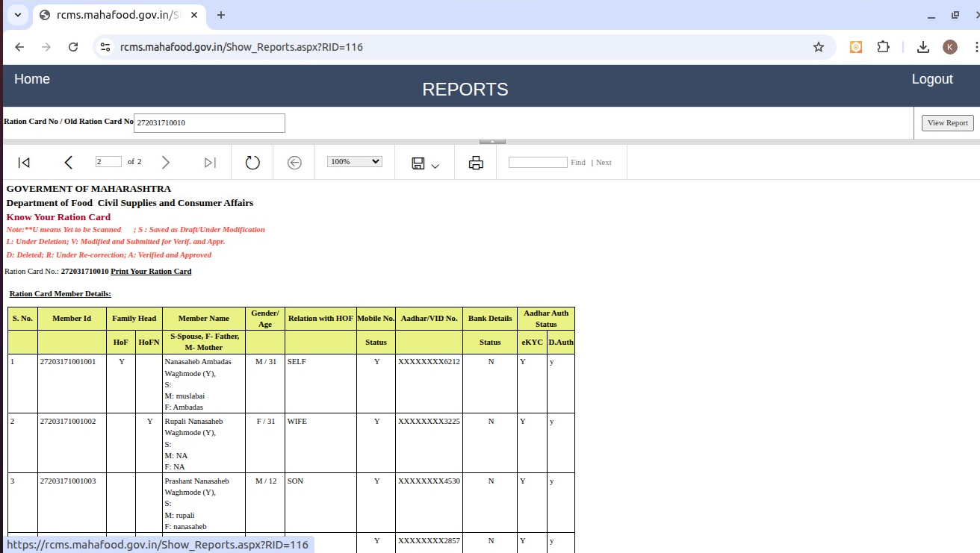Go to first report page

(24, 163)
